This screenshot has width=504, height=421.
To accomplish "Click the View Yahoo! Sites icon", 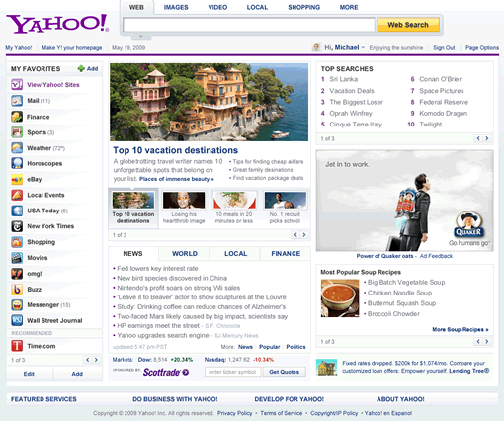I will point(17,85).
